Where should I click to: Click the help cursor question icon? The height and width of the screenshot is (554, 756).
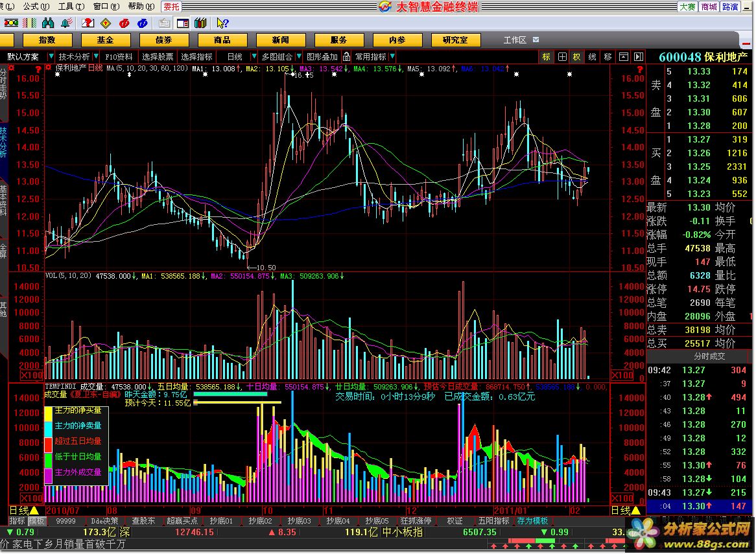[222, 23]
